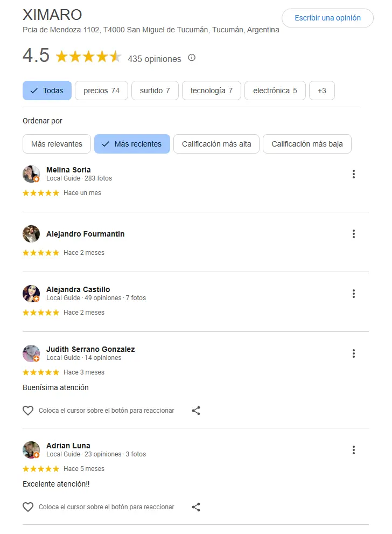Open three-dot menu on Judith Serrano Gonzalez's review
The height and width of the screenshot is (534, 392).
(354, 353)
